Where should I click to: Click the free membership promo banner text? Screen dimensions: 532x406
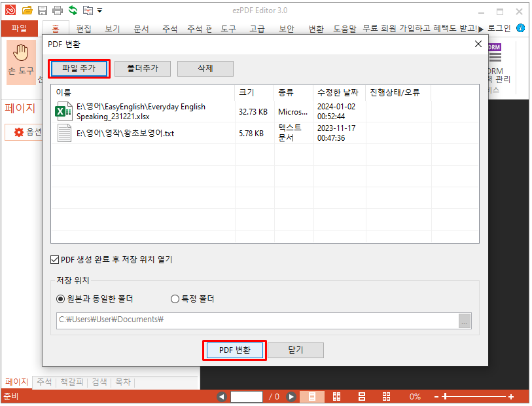(420, 29)
